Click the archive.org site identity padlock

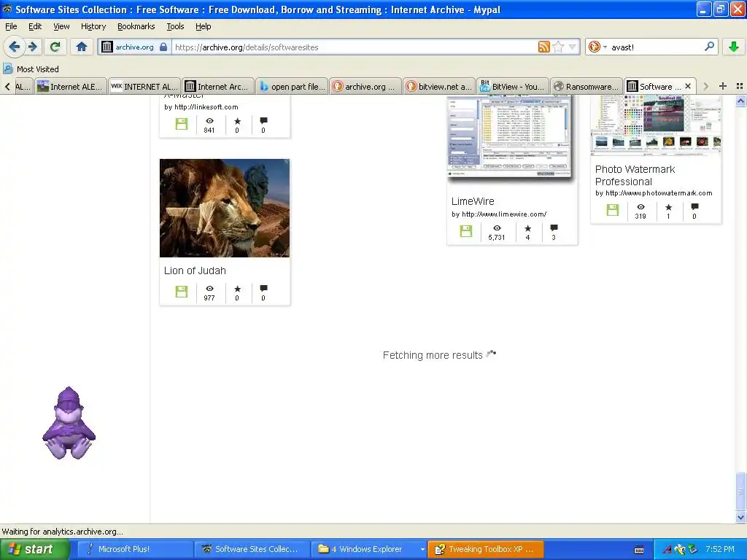pos(163,47)
